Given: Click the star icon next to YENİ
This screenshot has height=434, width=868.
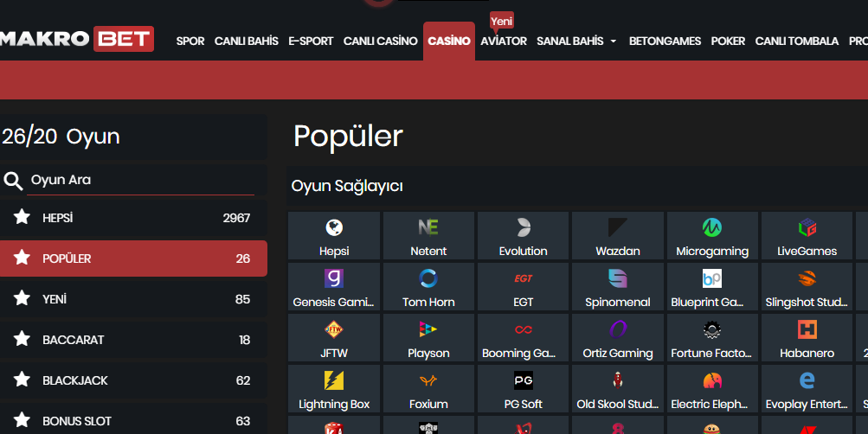Looking at the screenshot, I should (23, 298).
